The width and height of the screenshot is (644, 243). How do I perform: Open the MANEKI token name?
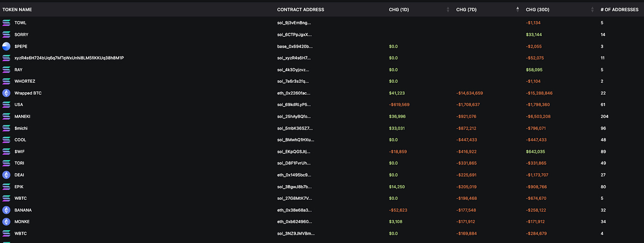[x=23, y=117]
